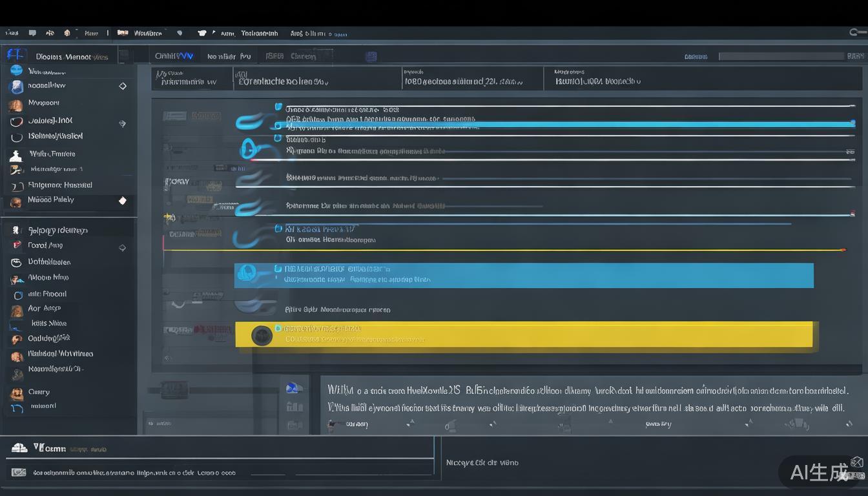Click the gray progress bar at top right

tap(780, 56)
